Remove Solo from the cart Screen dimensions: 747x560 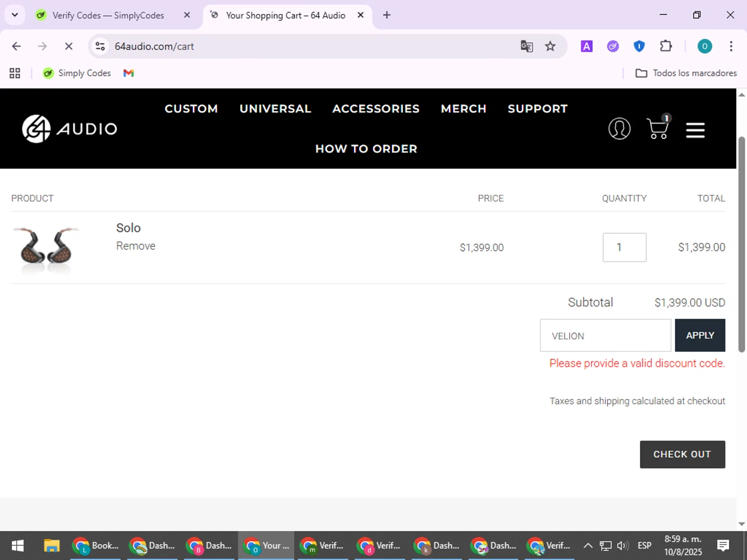point(135,246)
